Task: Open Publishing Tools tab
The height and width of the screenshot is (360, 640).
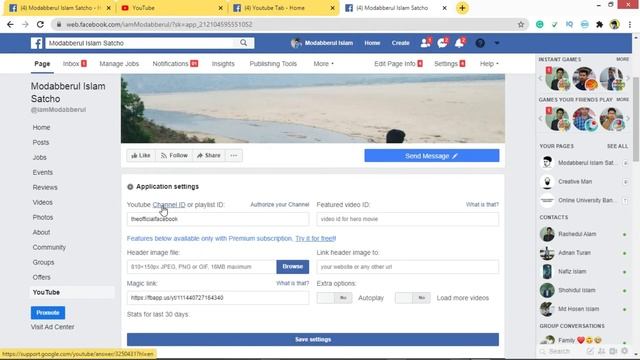Action: coord(273,64)
